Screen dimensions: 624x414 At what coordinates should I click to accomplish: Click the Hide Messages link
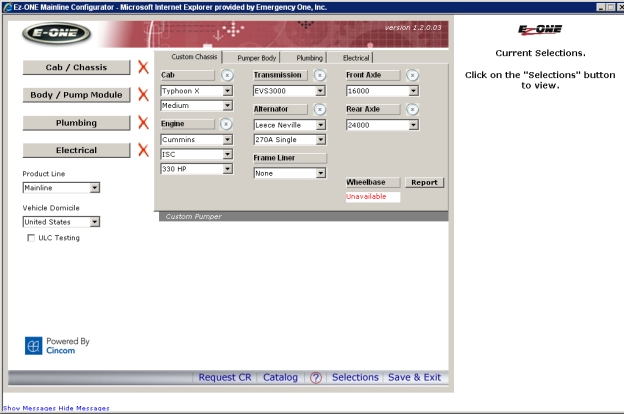[x=84, y=408]
